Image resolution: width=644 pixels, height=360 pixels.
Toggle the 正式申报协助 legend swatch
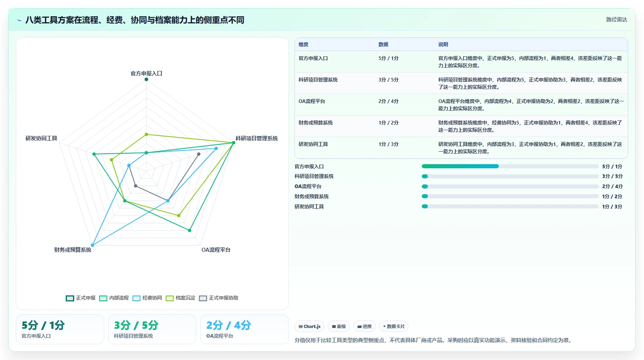click(x=203, y=298)
